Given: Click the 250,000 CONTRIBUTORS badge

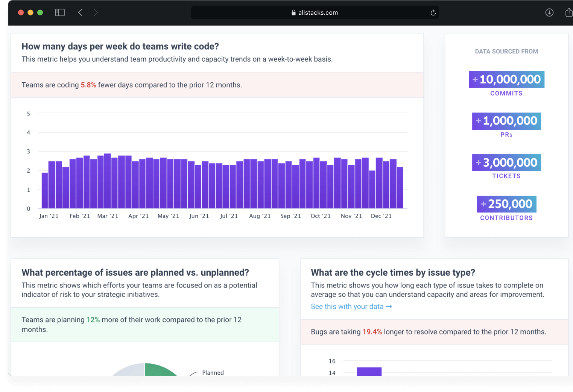Looking at the screenshot, I should 506,204.
